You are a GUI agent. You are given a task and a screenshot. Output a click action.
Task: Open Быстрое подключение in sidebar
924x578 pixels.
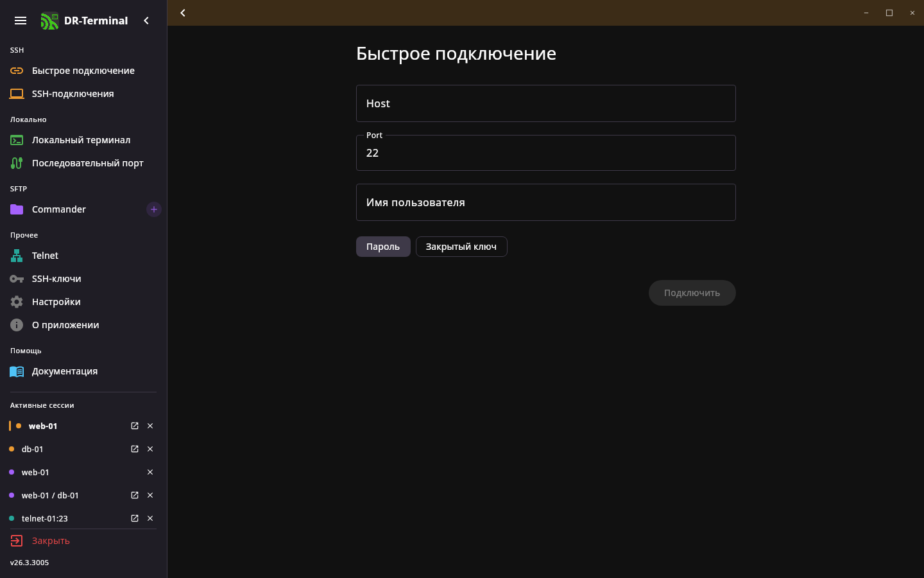pyautogui.click(x=83, y=71)
